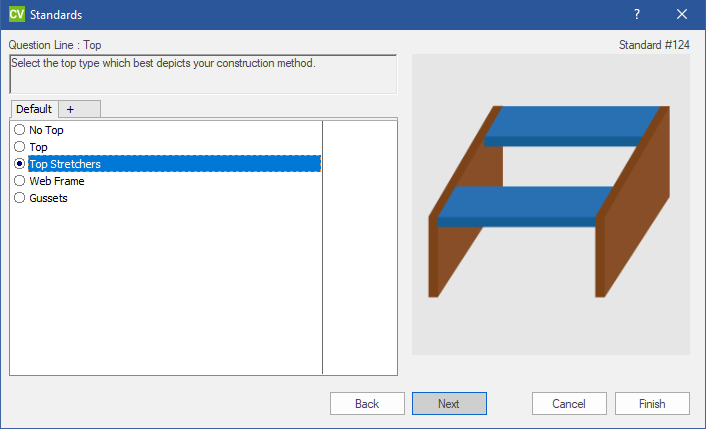Open help with the question mark button

[x=637, y=15]
